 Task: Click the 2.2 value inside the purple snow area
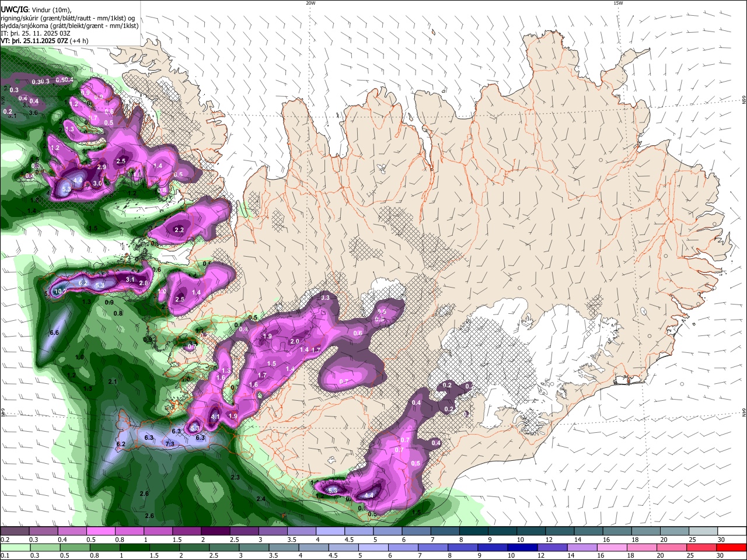click(179, 230)
